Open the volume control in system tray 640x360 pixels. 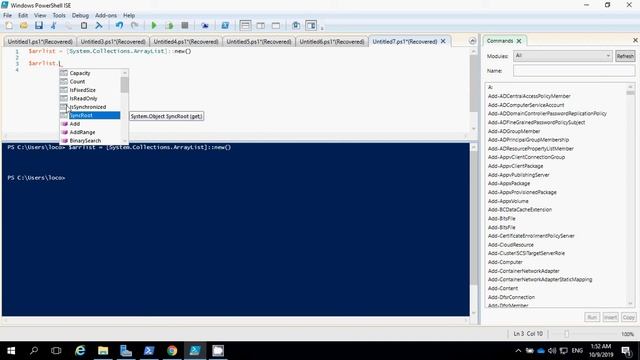point(552,351)
